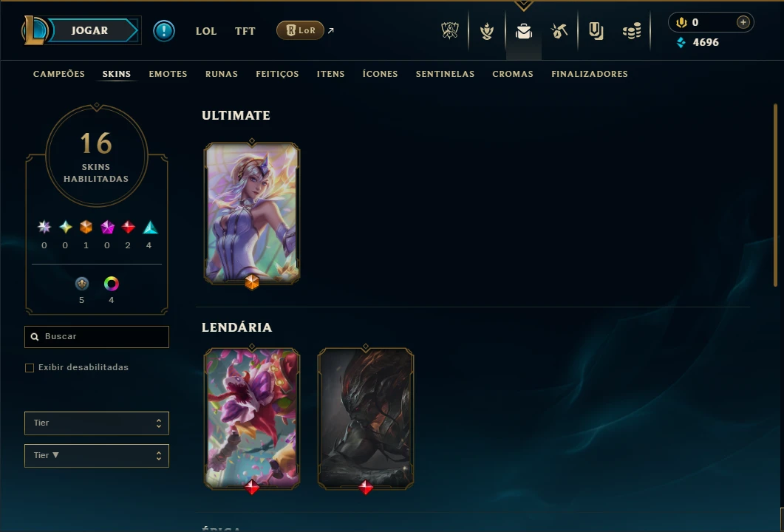Open the Your Shop card icon

coord(596,31)
